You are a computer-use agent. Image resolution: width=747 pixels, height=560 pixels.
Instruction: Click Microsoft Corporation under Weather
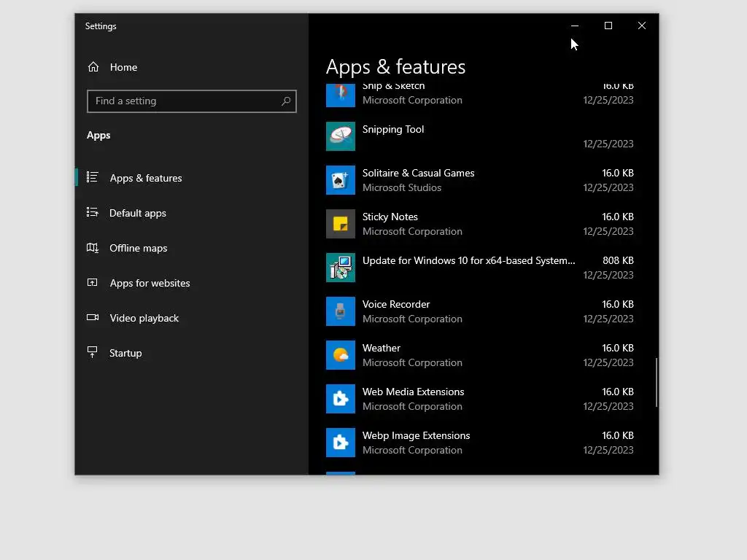(412, 363)
